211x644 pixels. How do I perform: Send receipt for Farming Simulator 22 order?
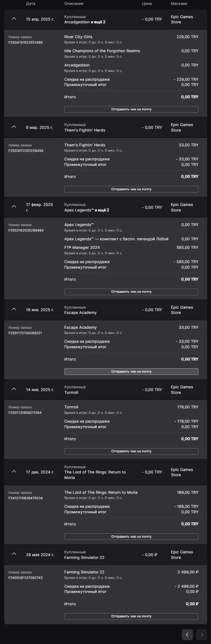coord(131,616)
